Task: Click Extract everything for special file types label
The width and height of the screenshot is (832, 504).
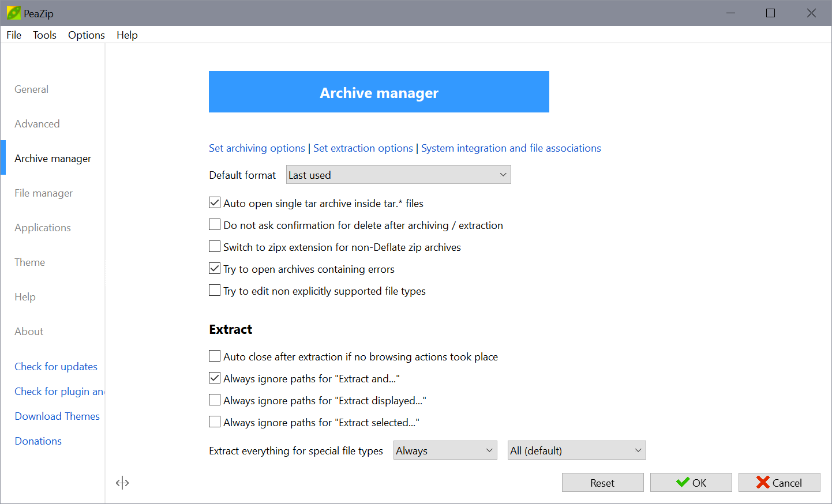Action: [x=296, y=450]
